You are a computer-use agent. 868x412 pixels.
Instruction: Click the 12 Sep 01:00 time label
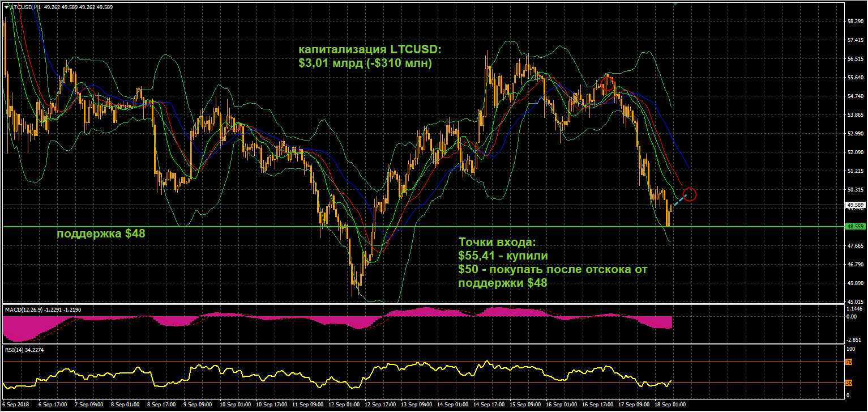[345, 405]
